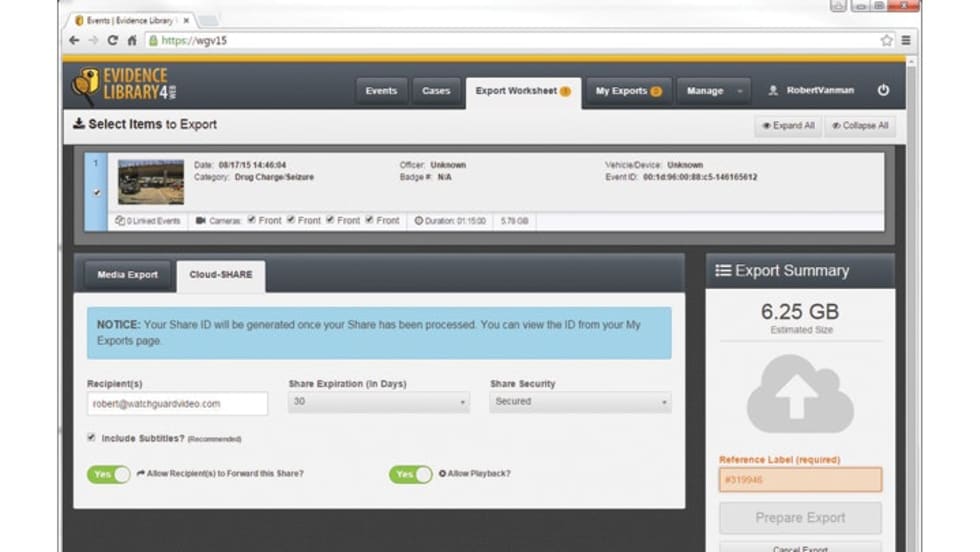Click the Collapse All button
The height and width of the screenshot is (552, 980).
click(859, 126)
